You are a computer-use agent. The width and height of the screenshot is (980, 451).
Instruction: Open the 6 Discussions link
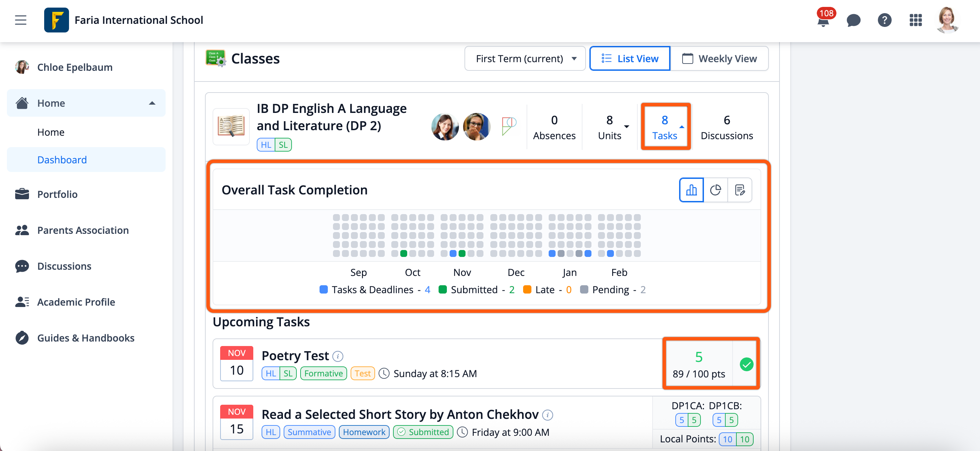pos(726,127)
